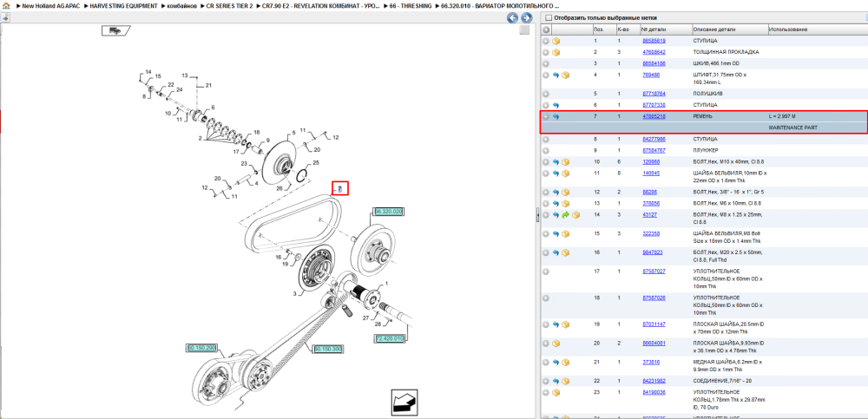Image resolution: width=868 pixels, height=419 pixels.
Task: Toggle 'Отобразить только выбранные метки' checkbox
Action: [x=549, y=17]
